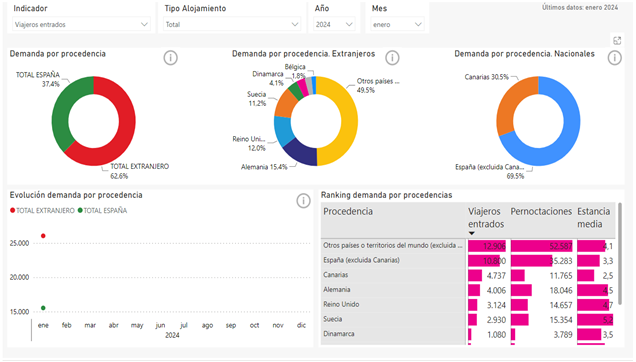The image size is (636, 362).
Task: Toggle TOTAL EXTRANJERO legend marker
Action: click(13, 210)
